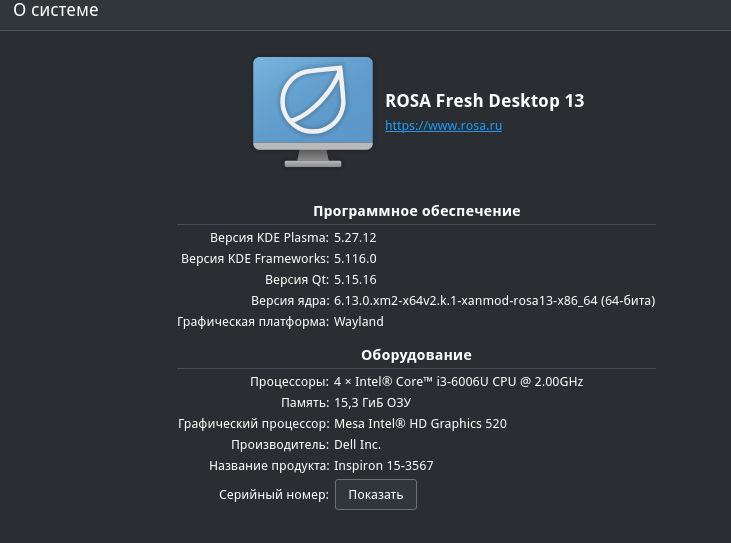
Task: Click the Qt version value 5.15.16
Action: [x=355, y=279]
